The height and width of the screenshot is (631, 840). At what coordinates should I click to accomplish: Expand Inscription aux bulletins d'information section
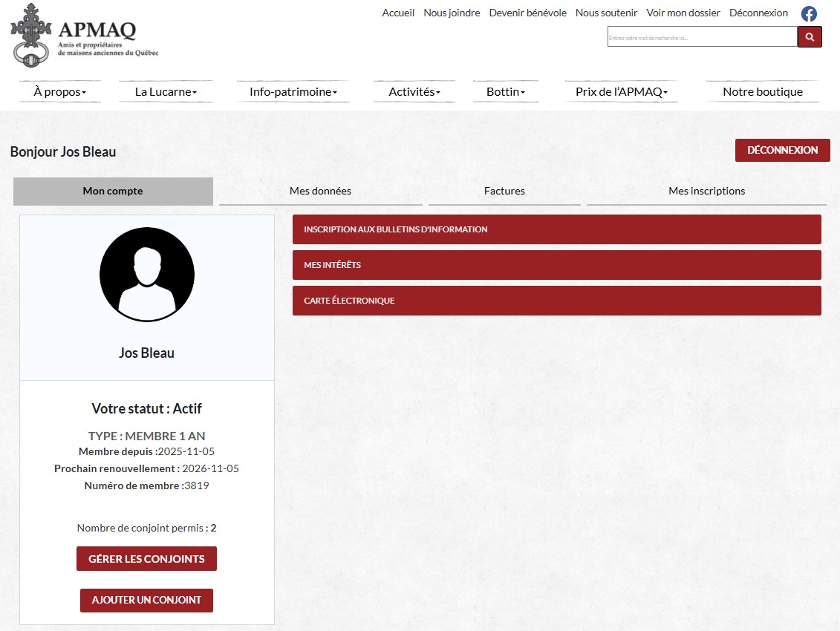556,229
